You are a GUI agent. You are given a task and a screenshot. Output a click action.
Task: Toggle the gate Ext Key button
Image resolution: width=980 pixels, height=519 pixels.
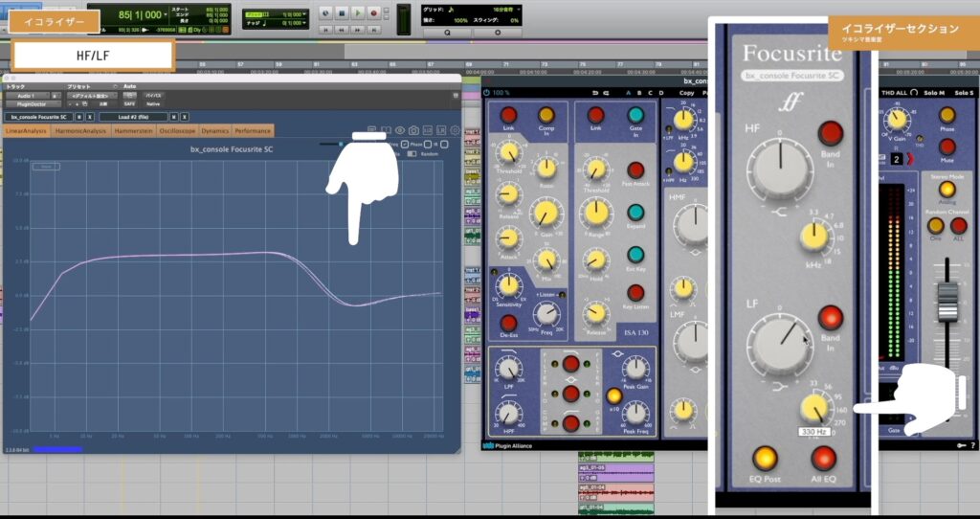635,255
